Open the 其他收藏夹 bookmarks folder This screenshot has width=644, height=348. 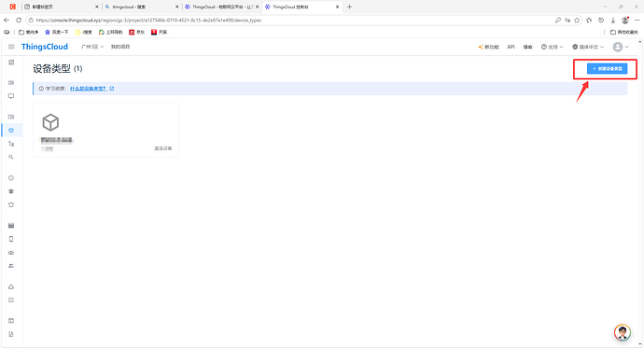[623, 32]
